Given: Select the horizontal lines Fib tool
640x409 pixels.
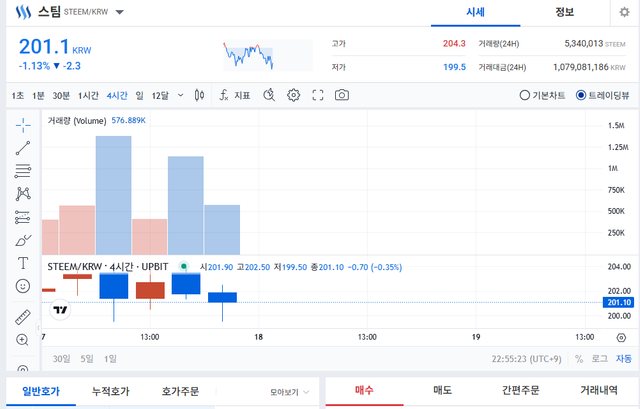Looking at the screenshot, I should (23, 171).
